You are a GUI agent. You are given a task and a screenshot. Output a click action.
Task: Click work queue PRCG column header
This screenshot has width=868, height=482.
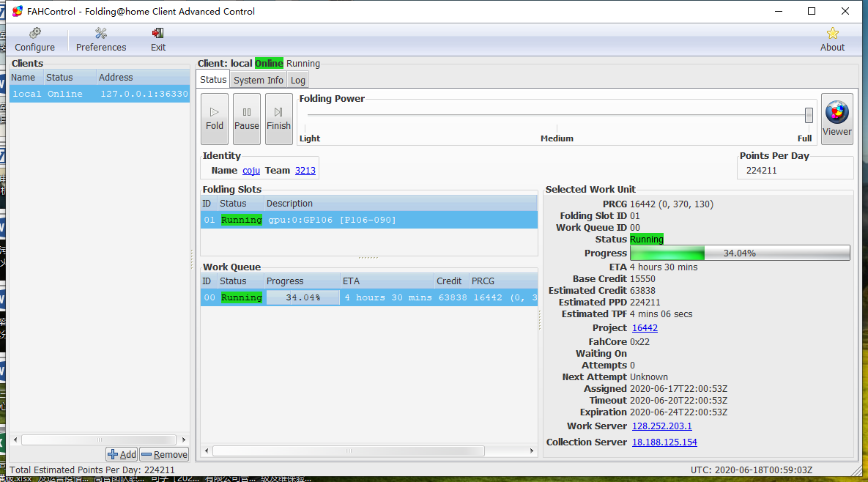click(503, 281)
